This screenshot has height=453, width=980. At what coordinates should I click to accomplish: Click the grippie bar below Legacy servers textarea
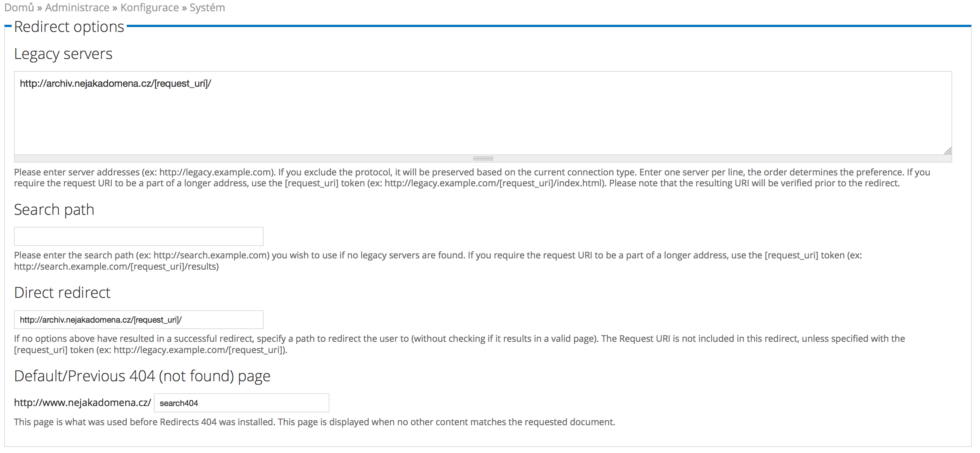click(x=482, y=159)
